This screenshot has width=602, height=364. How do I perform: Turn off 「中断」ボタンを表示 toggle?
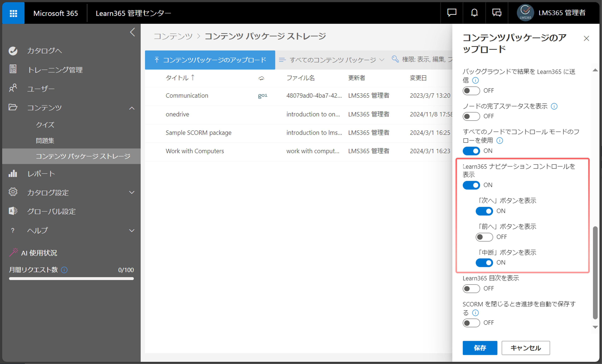(484, 263)
